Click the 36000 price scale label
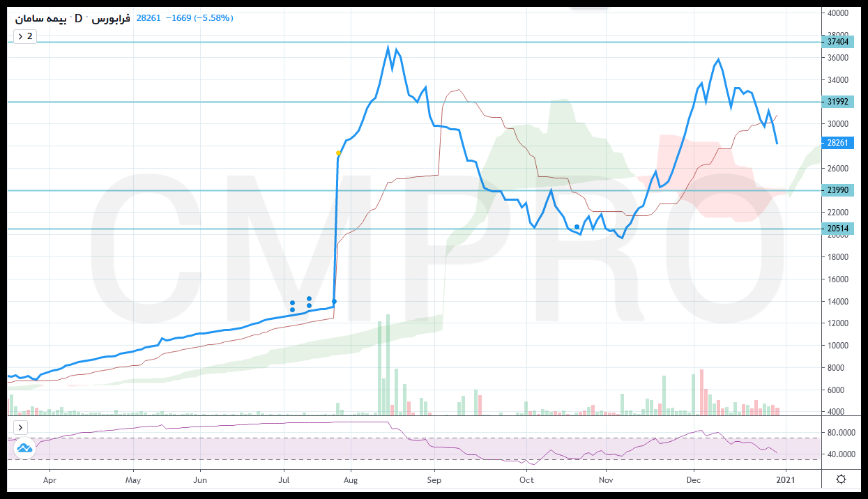 tap(837, 58)
